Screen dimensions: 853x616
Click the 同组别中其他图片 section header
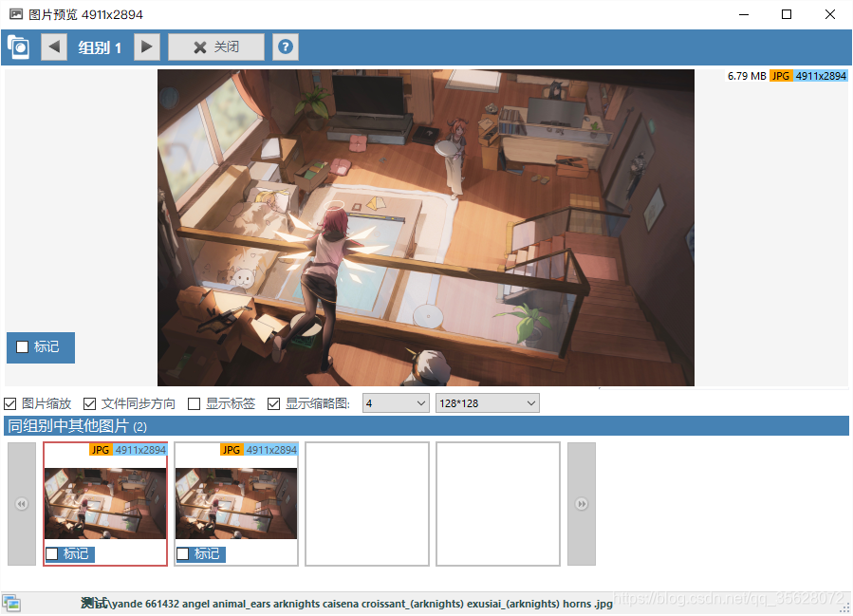point(426,425)
